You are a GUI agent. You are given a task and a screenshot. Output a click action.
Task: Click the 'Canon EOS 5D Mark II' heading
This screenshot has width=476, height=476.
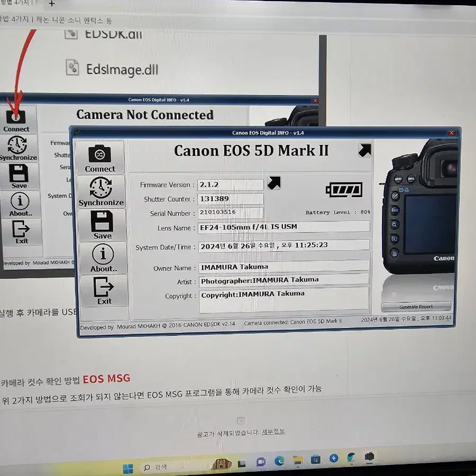point(251,151)
